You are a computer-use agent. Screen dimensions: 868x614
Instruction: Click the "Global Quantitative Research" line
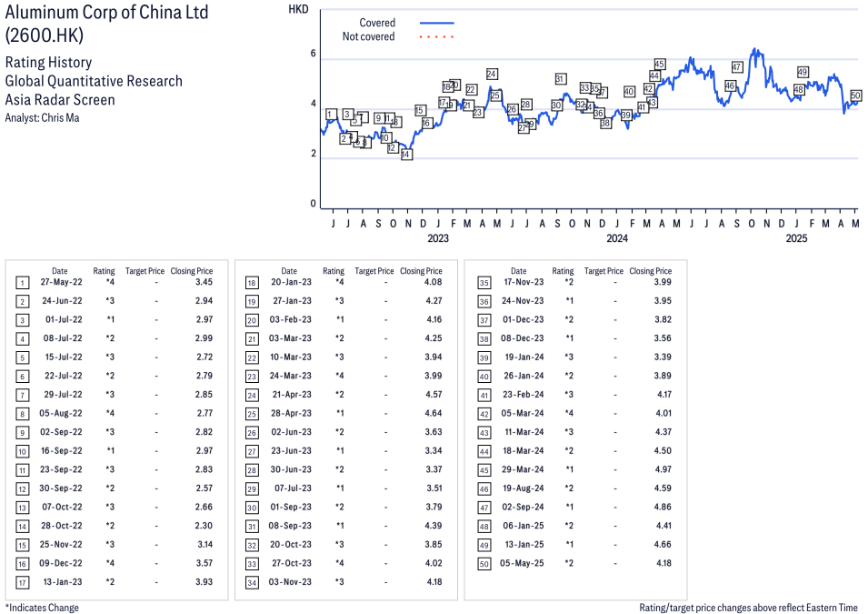point(94,81)
